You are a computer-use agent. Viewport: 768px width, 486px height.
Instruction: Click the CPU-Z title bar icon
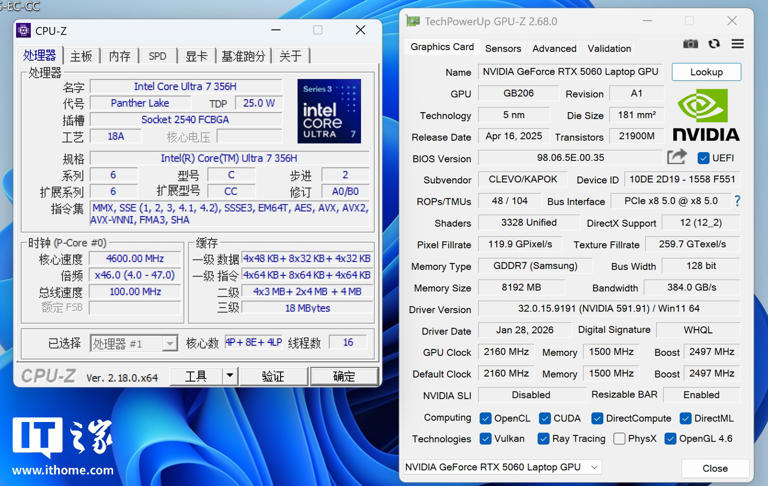point(24,30)
